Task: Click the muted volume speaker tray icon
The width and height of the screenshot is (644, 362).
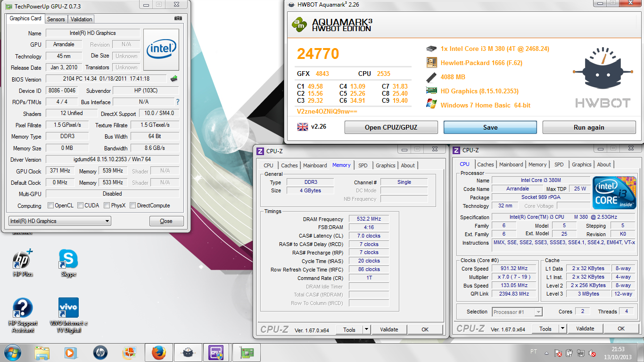Action: (591, 353)
